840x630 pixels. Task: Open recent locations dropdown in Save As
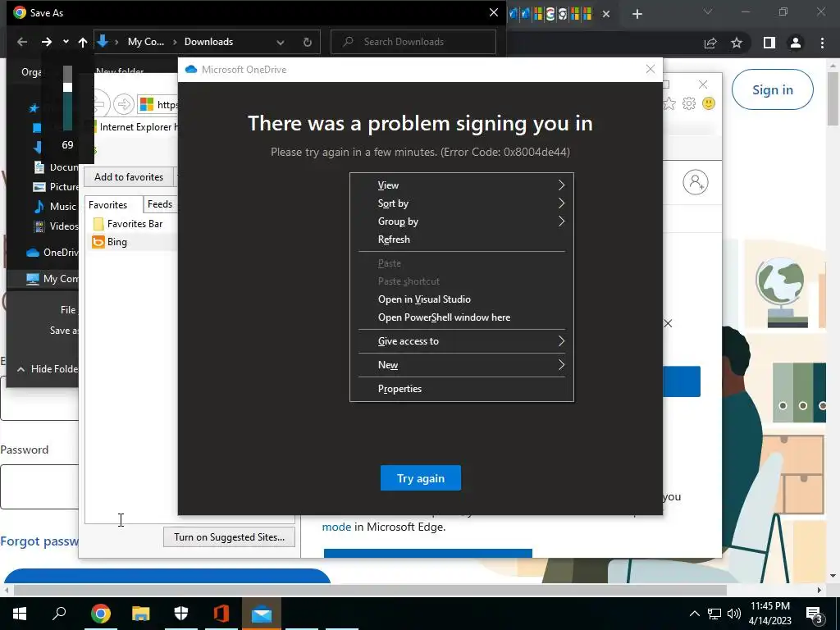(x=66, y=42)
